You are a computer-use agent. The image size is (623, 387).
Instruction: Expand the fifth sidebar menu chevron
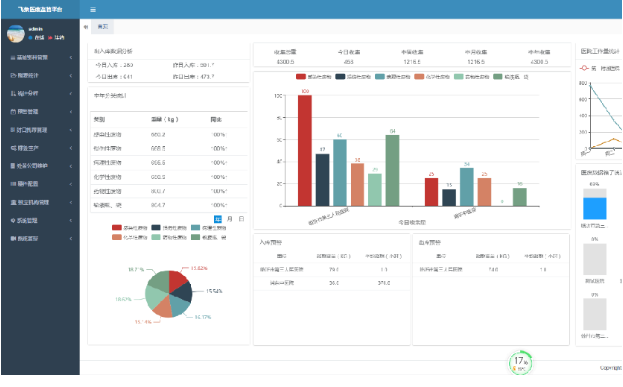pyautogui.click(x=71, y=130)
